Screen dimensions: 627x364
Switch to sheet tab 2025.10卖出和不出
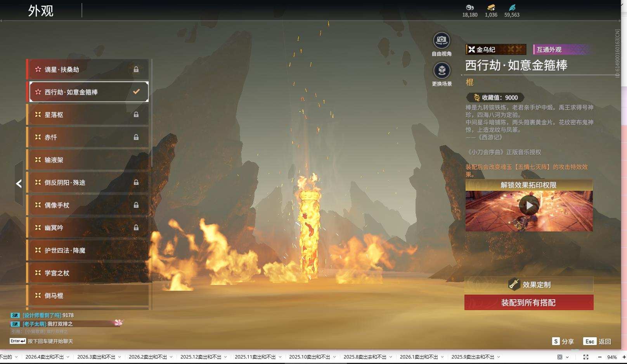[310, 357]
